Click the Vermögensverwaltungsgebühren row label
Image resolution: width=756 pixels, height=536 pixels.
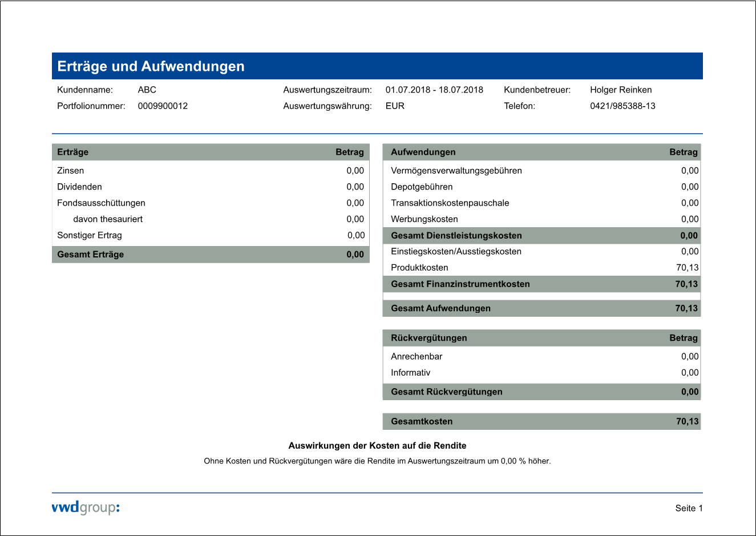pos(456,171)
